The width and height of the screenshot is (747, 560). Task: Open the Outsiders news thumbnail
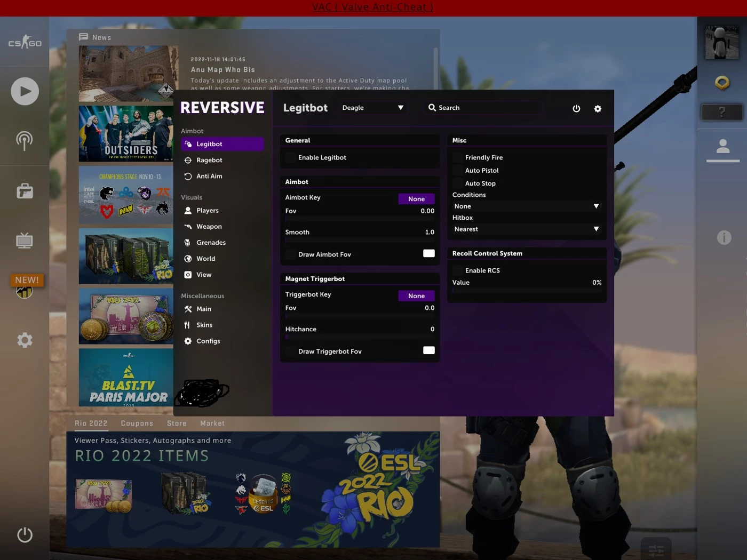[x=126, y=133]
